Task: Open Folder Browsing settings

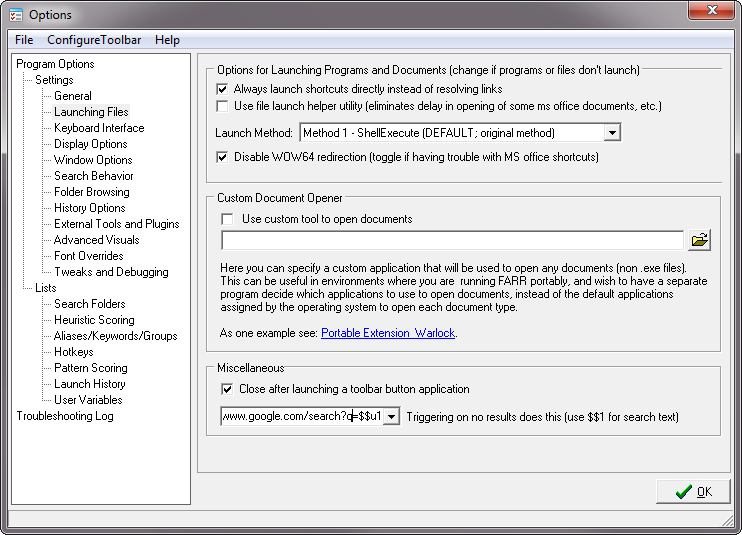Action: (x=91, y=192)
